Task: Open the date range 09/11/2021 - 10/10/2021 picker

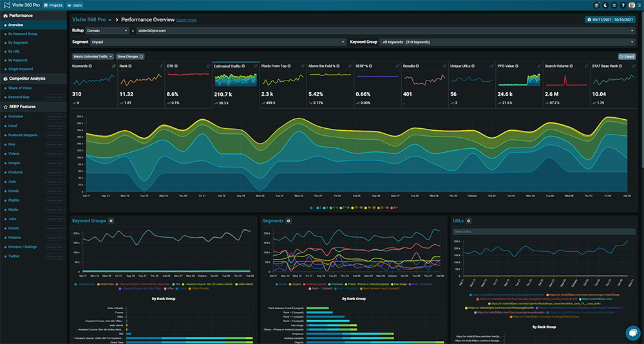Action: (x=611, y=20)
